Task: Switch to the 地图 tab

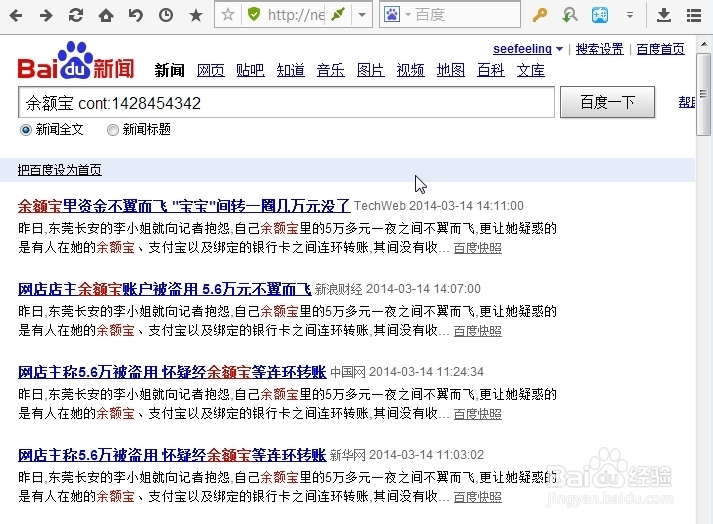Action: [x=451, y=71]
